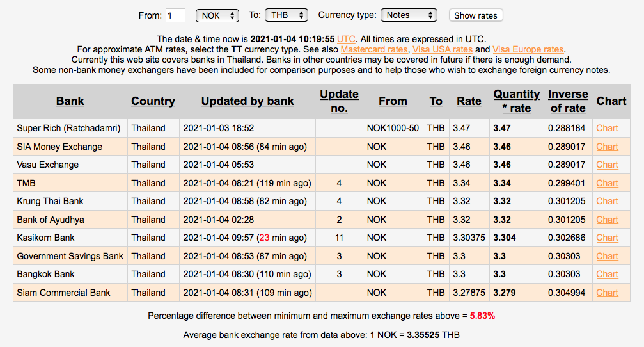Image resolution: width=644 pixels, height=347 pixels.
Task: View Chart for Kasikorn Bank row
Action: pos(607,238)
